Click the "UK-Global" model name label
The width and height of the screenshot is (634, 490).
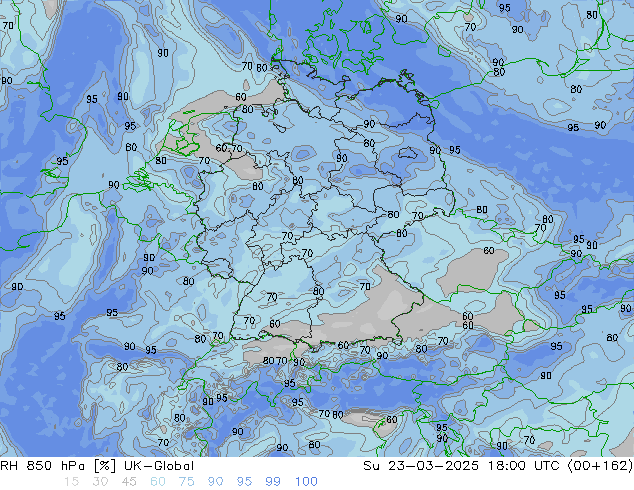tap(159, 466)
